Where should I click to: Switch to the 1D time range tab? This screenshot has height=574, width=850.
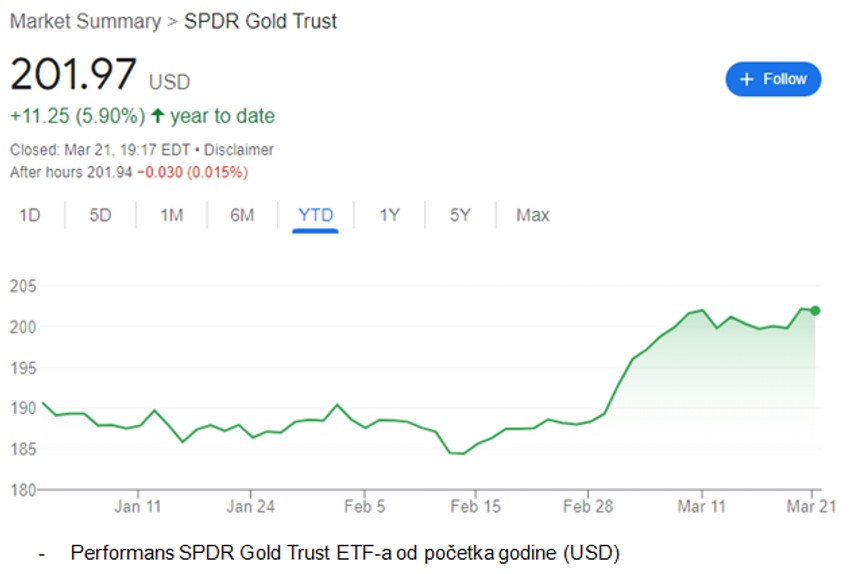(x=30, y=215)
